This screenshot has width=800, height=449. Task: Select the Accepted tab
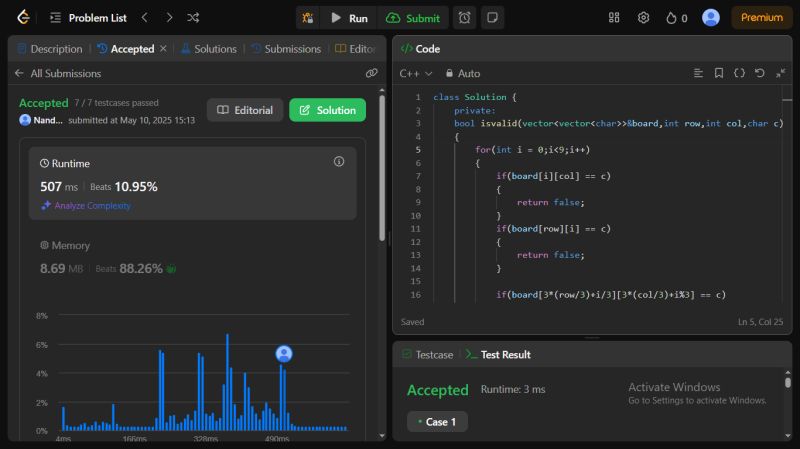126,49
